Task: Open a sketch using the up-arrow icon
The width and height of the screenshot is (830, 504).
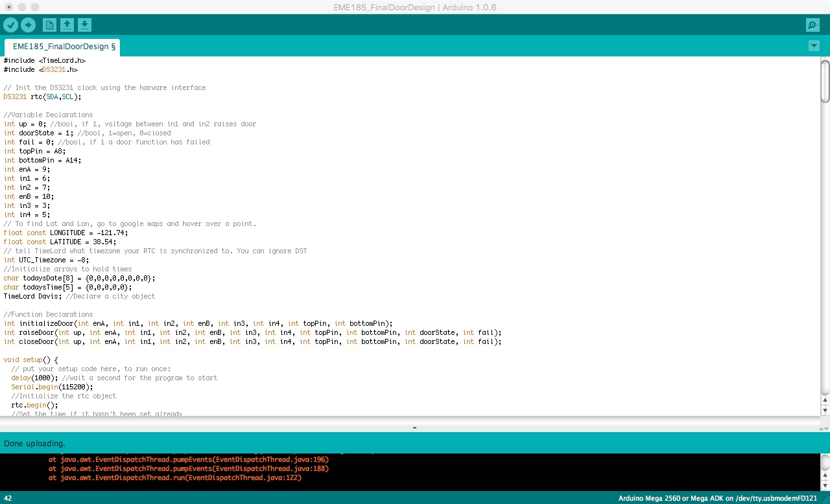Action: point(67,25)
